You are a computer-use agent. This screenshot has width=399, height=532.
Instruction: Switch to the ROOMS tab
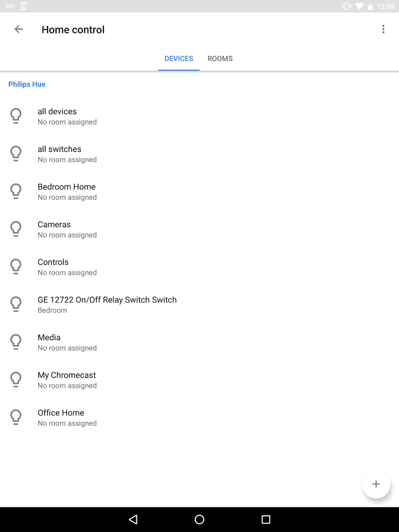click(219, 59)
